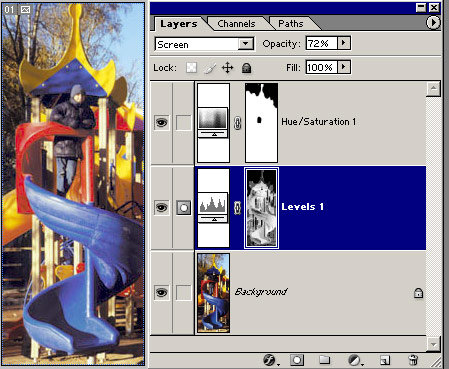Select the Levels 1 histogram thumbnail

(213, 208)
